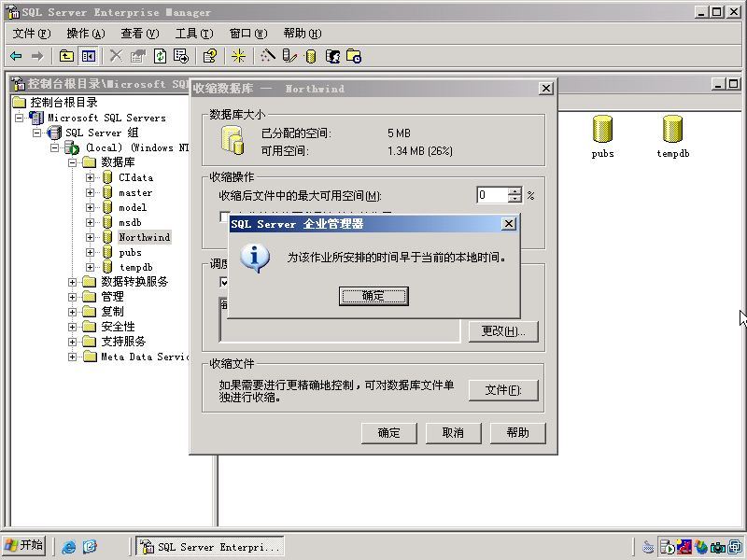This screenshot has width=747, height=560.
Task: Confirm the message box with 确定
Action: click(373, 296)
